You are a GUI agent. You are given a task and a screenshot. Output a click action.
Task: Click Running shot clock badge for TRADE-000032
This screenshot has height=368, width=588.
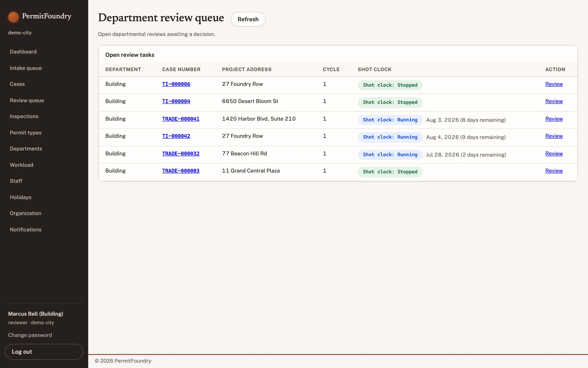390,155
